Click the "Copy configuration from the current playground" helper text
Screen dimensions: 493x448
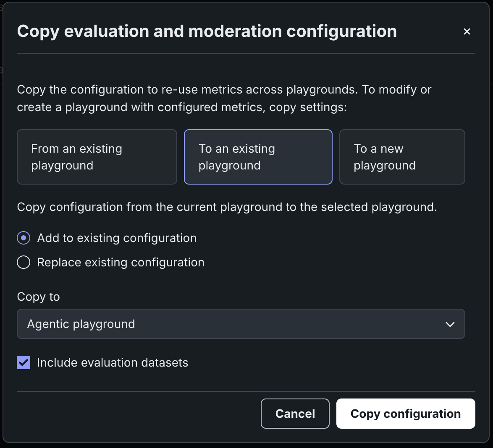pos(227,207)
